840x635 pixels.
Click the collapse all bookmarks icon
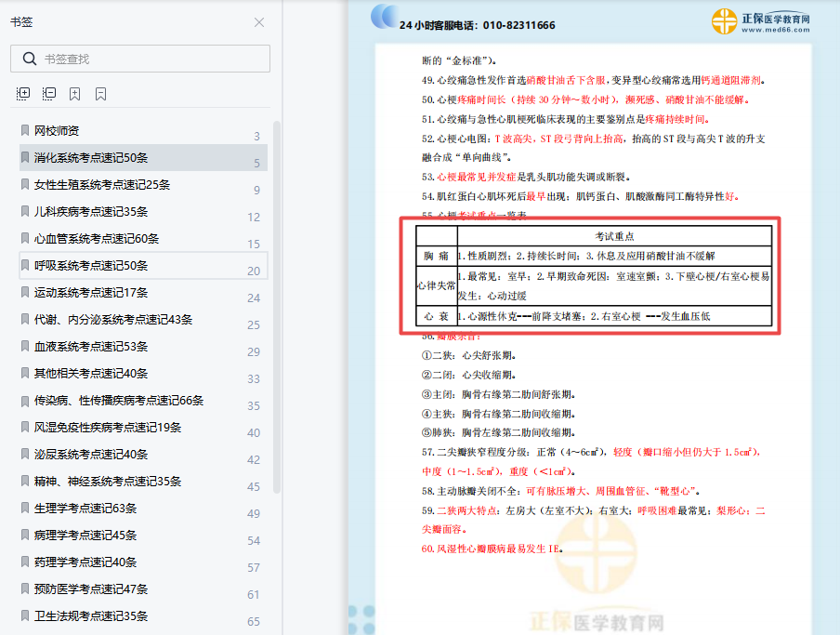point(48,93)
